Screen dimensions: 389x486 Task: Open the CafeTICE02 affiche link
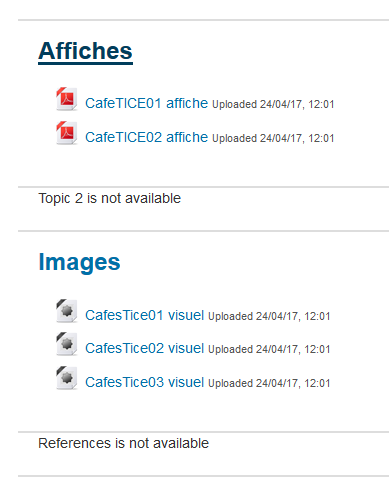146,137
